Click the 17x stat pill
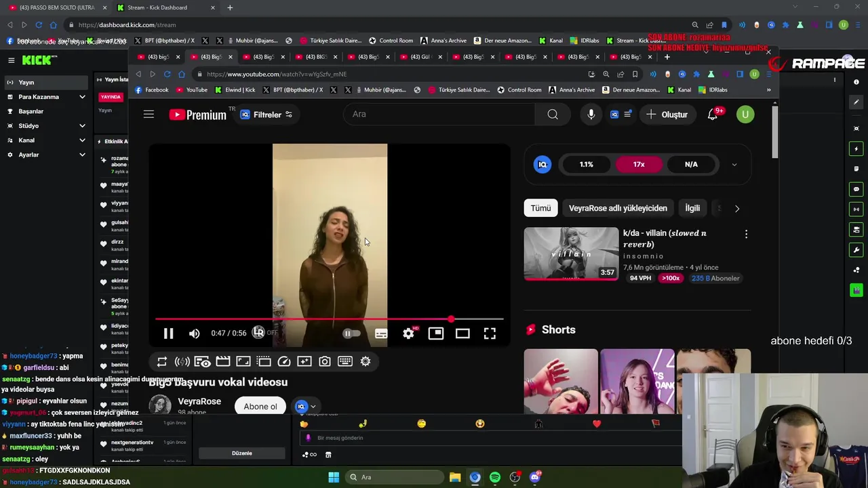This screenshot has width=868, height=488. click(639, 164)
